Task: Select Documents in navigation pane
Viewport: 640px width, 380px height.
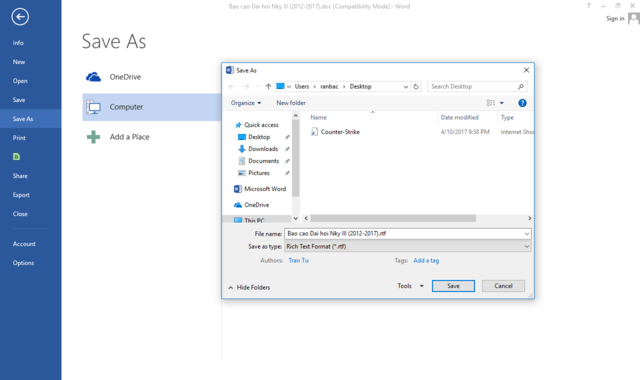Action: pyautogui.click(x=264, y=161)
